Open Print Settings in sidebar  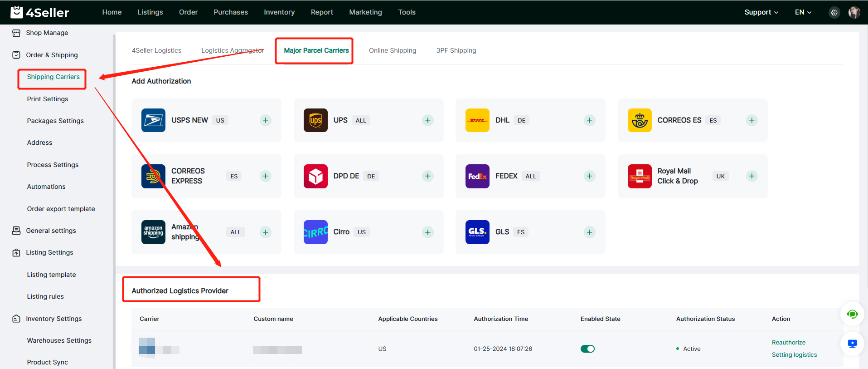click(x=48, y=99)
